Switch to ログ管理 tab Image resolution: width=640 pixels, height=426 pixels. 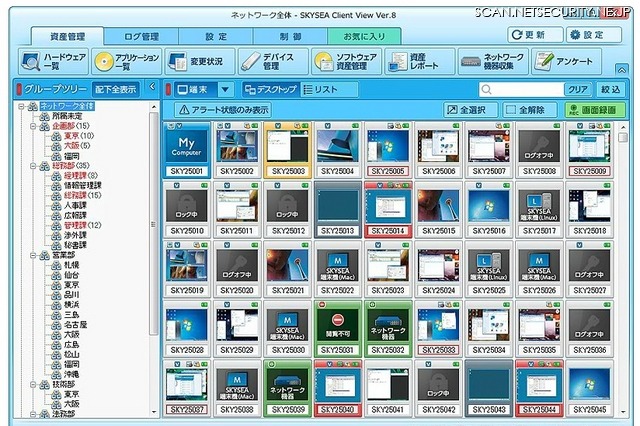coord(141,37)
